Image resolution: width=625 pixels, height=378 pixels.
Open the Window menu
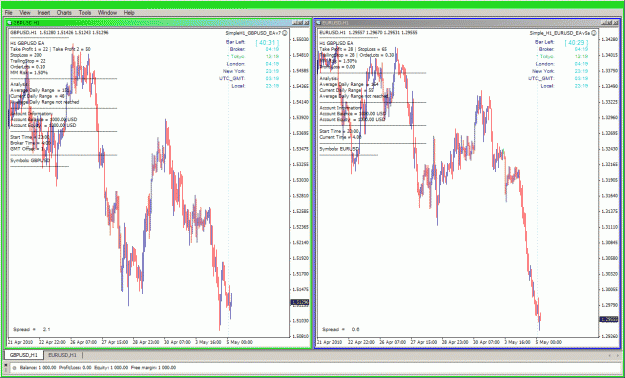click(107, 13)
